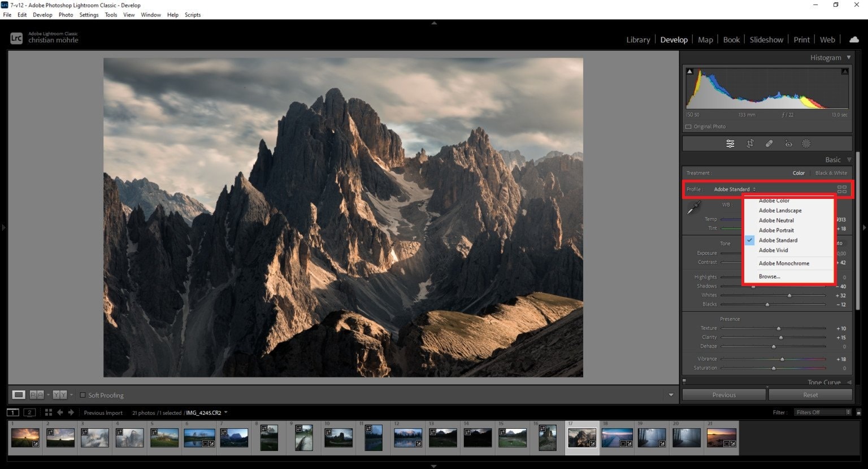
Task: Open Reference view Y|Y button
Action: [60, 394]
